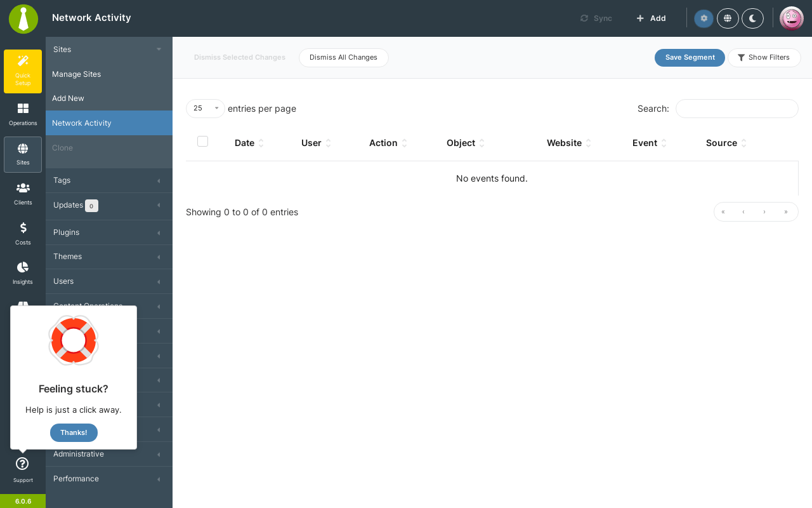The width and height of the screenshot is (812, 508).
Task: Click the Support question mark icon
Action: pos(22,464)
